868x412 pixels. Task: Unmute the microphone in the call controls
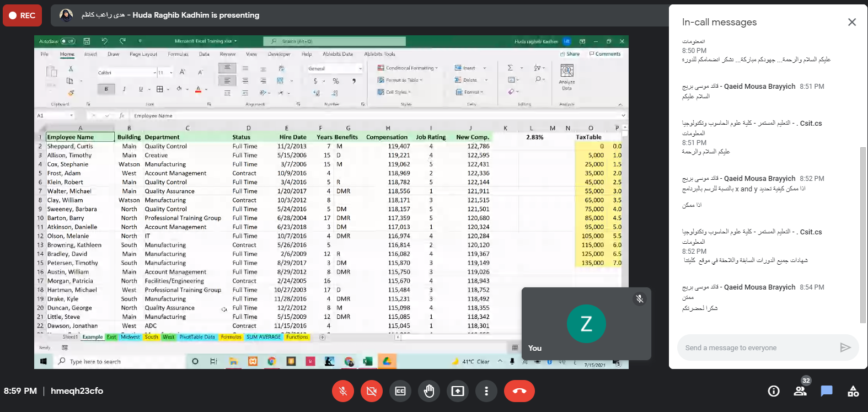[342, 391]
